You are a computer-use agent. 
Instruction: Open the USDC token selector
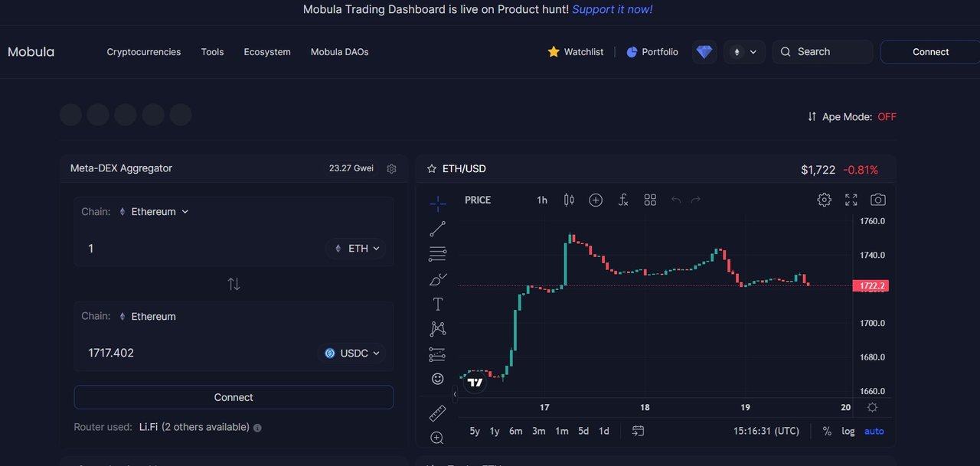(x=351, y=354)
